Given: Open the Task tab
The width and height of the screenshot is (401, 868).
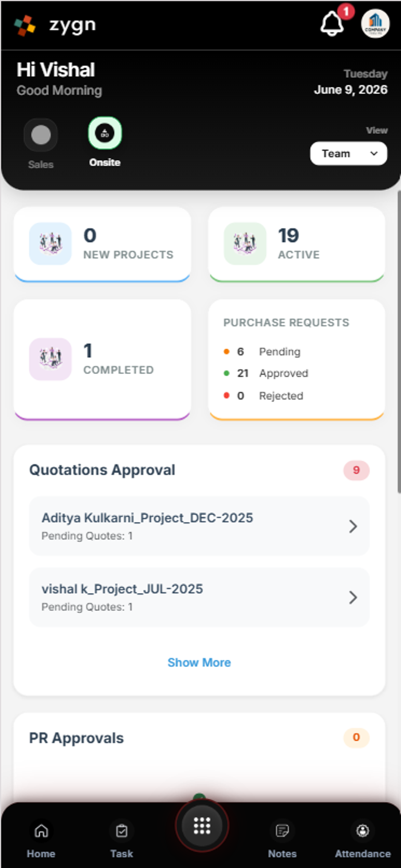Looking at the screenshot, I should 121,839.
